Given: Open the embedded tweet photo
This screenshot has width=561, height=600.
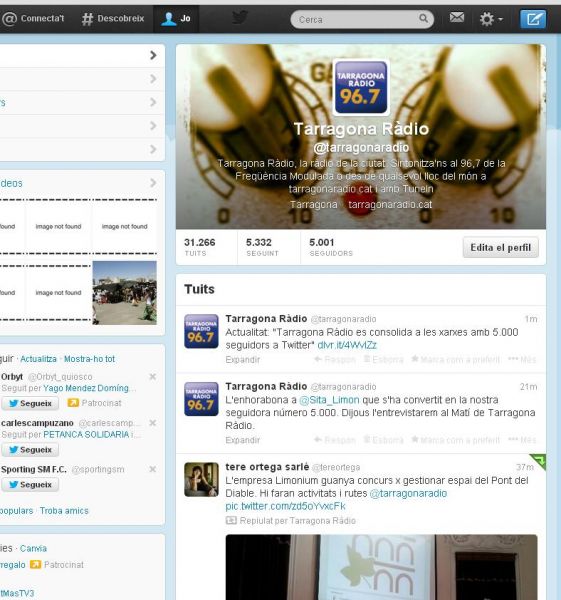Looking at the screenshot, I should (381, 567).
